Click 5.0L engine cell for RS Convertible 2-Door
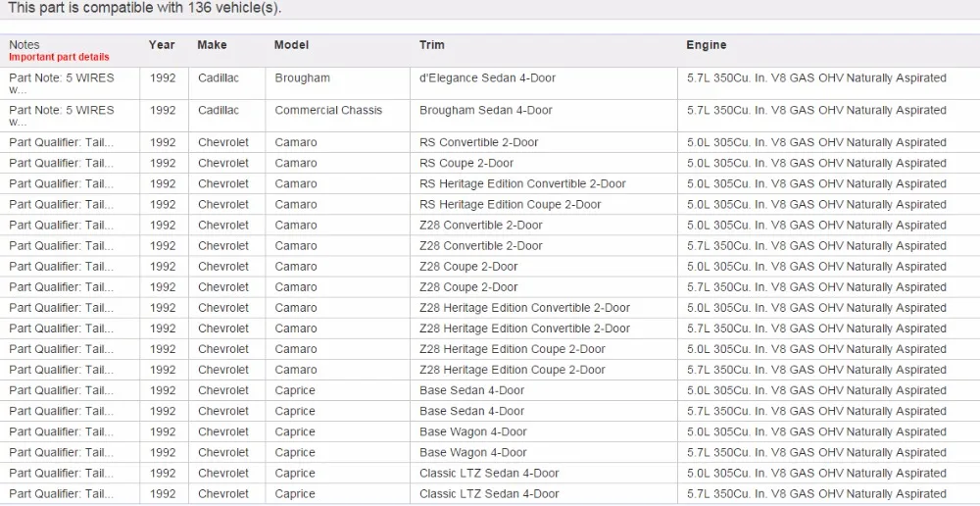Screen dimensions: 980x506 pos(817,142)
